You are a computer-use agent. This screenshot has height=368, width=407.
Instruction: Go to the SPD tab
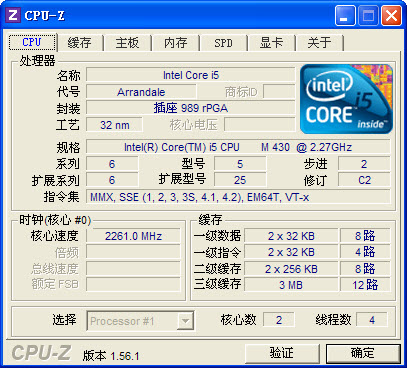point(223,43)
